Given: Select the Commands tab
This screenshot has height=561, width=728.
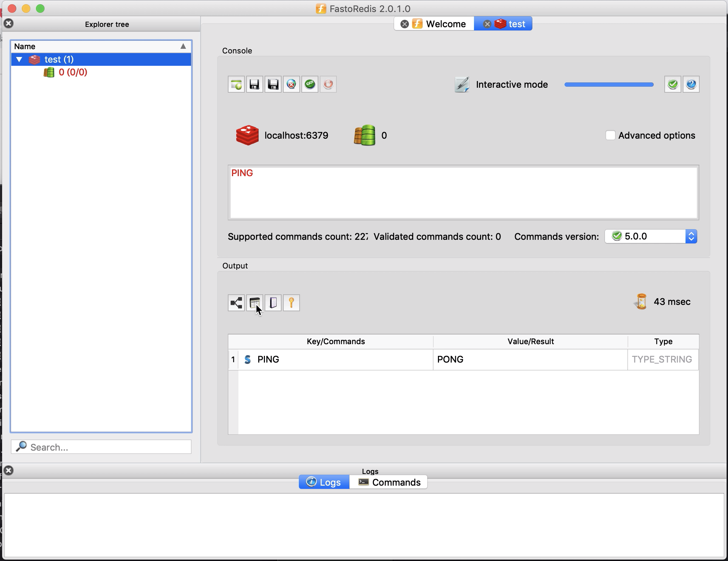Looking at the screenshot, I should click(388, 482).
